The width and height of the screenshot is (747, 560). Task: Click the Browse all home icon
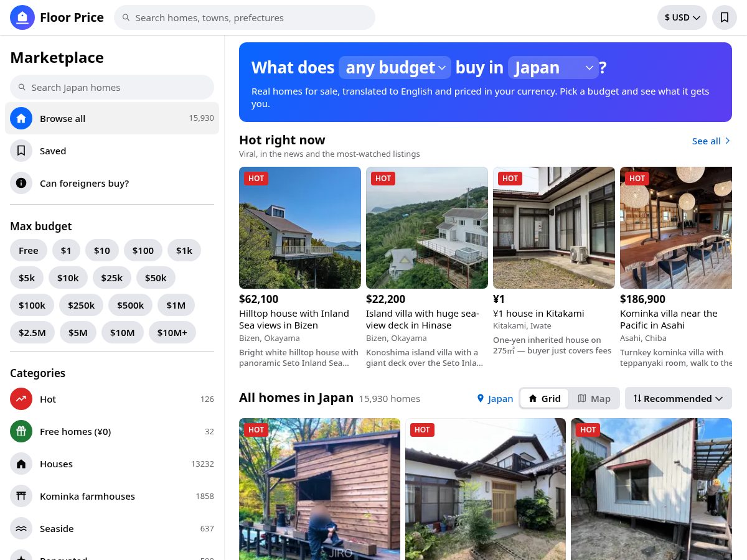[x=21, y=118]
